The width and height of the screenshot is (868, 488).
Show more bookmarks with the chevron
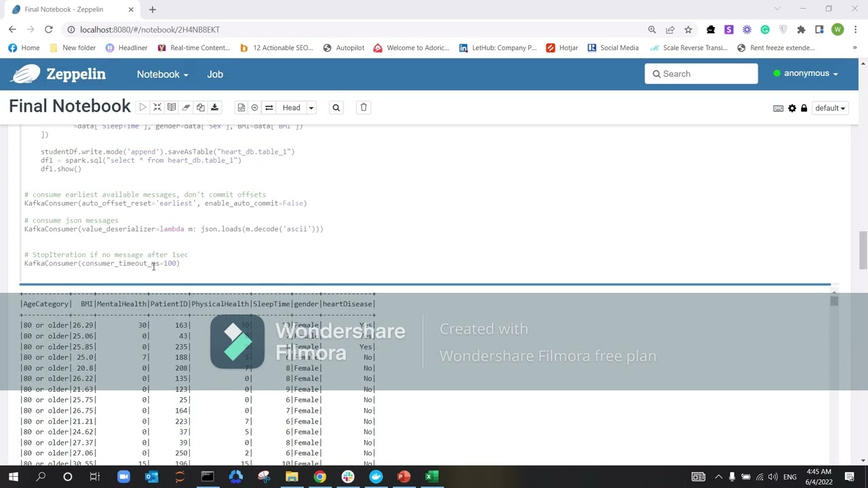854,47
